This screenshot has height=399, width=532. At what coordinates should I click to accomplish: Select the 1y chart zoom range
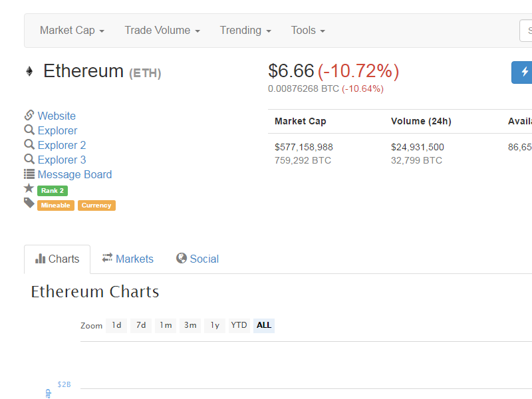coord(215,325)
